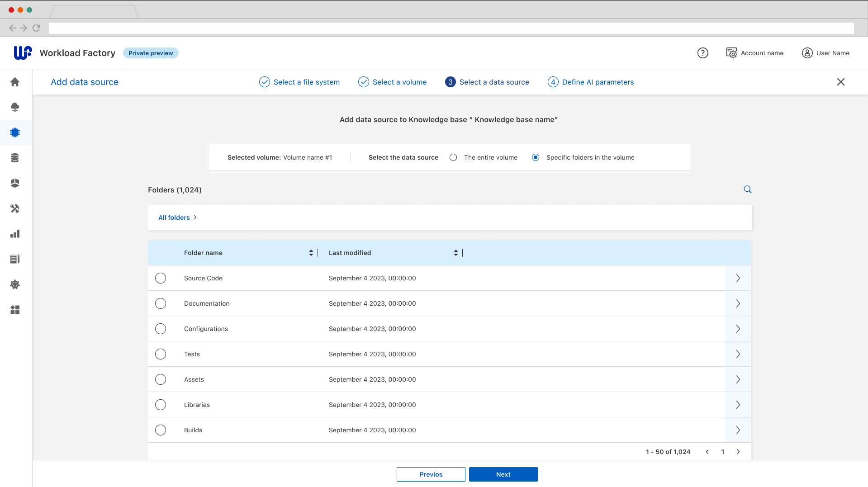The width and height of the screenshot is (868, 487).
Task: Select the Tests folder radio button
Action: click(161, 354)
